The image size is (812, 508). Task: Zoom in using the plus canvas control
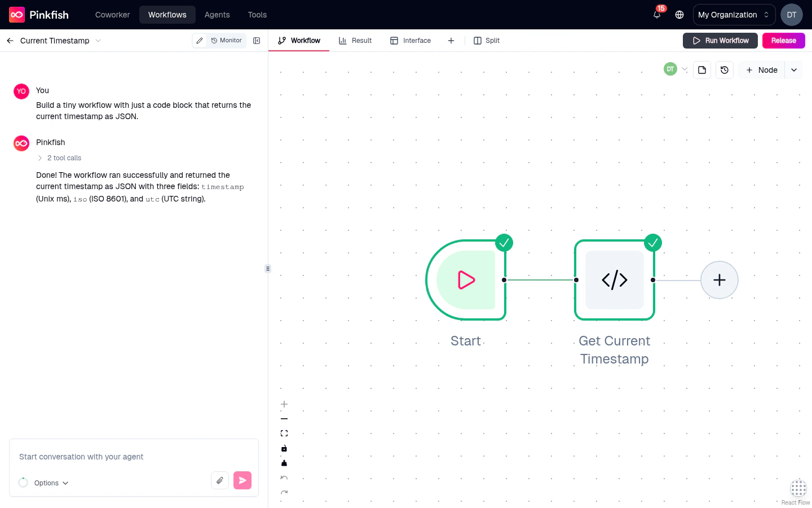click(284, 404)
